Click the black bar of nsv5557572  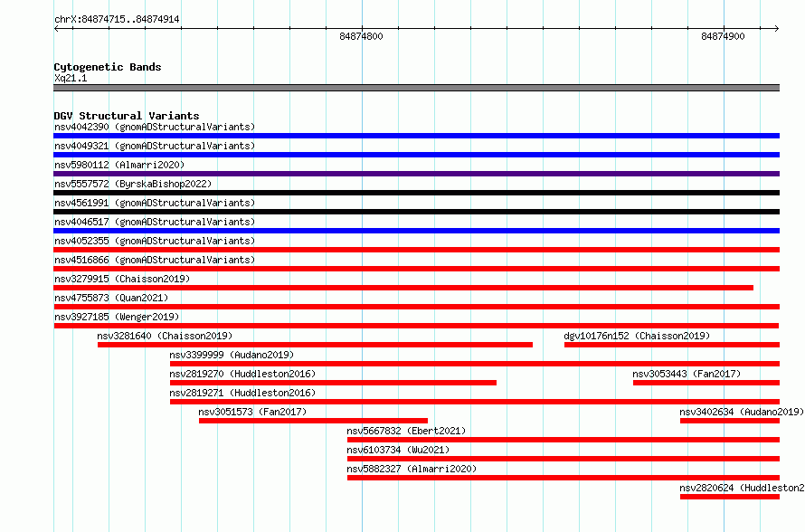416,193
